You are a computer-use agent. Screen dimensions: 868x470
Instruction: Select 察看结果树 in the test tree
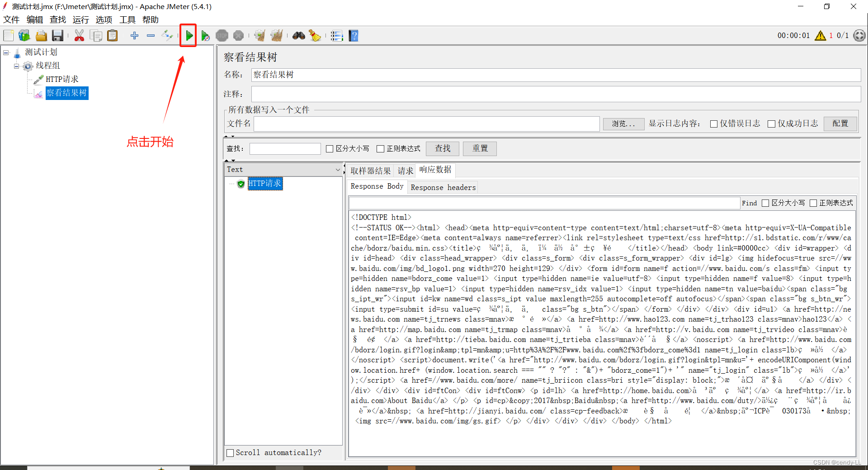coord(66,93)
